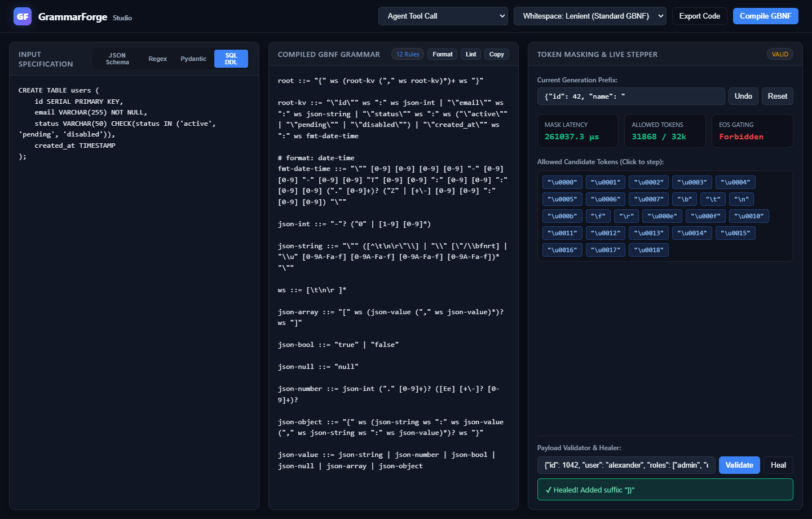Switch to the Regex input tab
Viewport: 812px width, 519px height.
point(158,59)
